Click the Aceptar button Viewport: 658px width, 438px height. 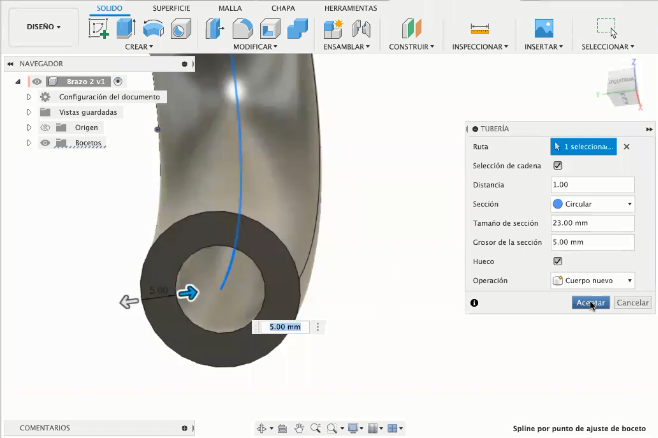[x=590, y=303]
